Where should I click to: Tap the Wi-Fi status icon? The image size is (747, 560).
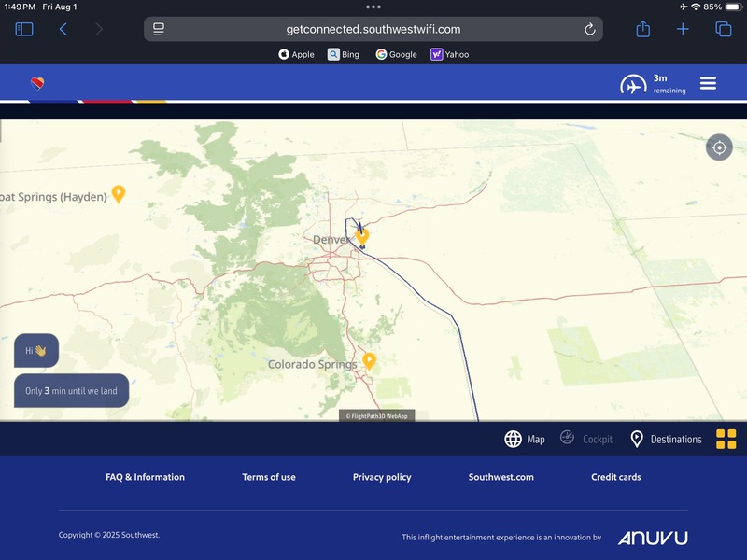696,7
